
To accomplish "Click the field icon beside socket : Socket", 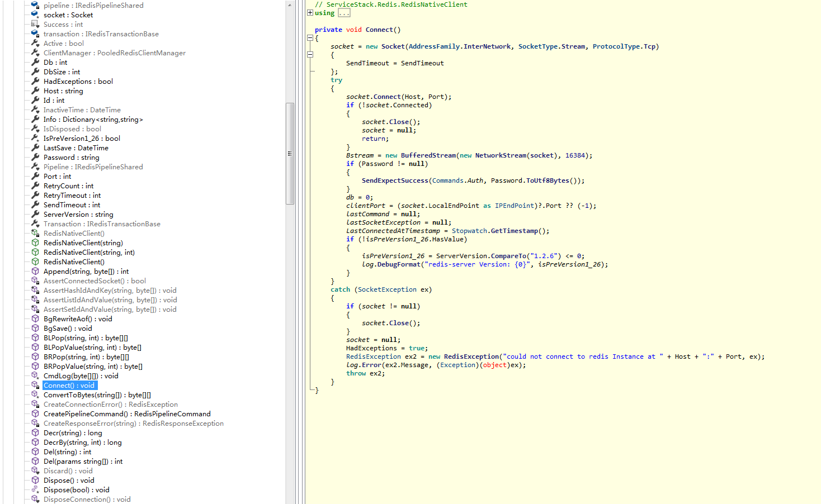I will coord(35,15).
